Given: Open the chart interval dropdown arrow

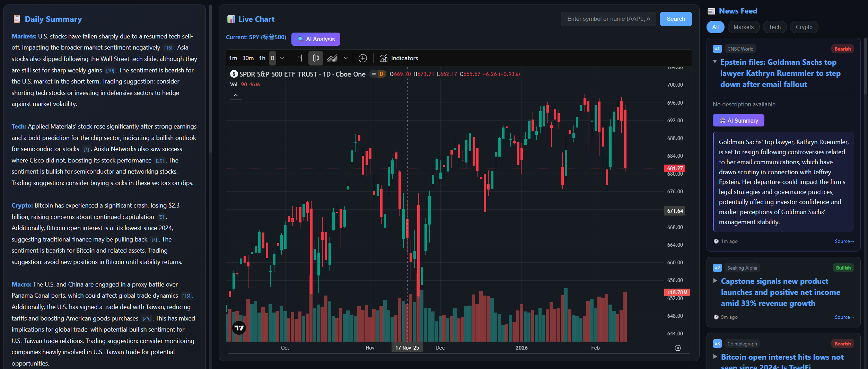Looking at the screenshot, I should tap(282, 58).
